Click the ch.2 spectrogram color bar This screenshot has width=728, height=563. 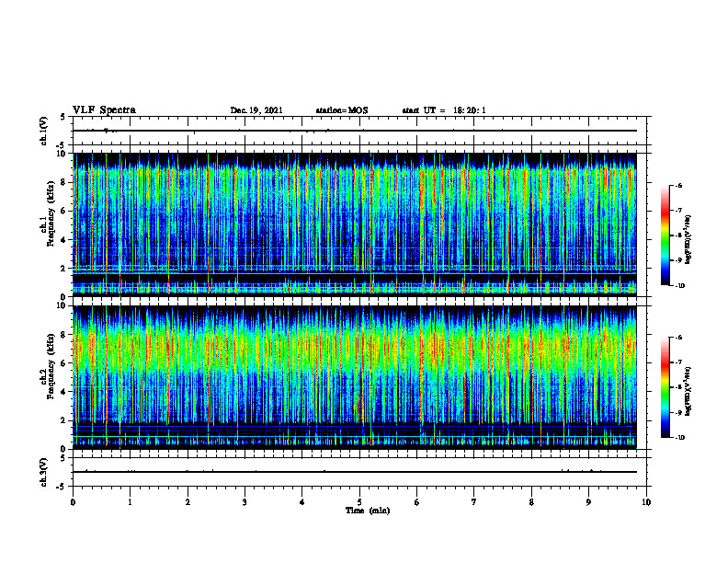point(665,387)
